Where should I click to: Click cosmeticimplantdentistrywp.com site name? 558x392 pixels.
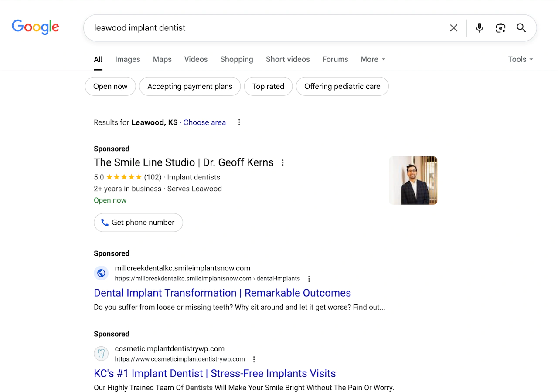point(170,349)
